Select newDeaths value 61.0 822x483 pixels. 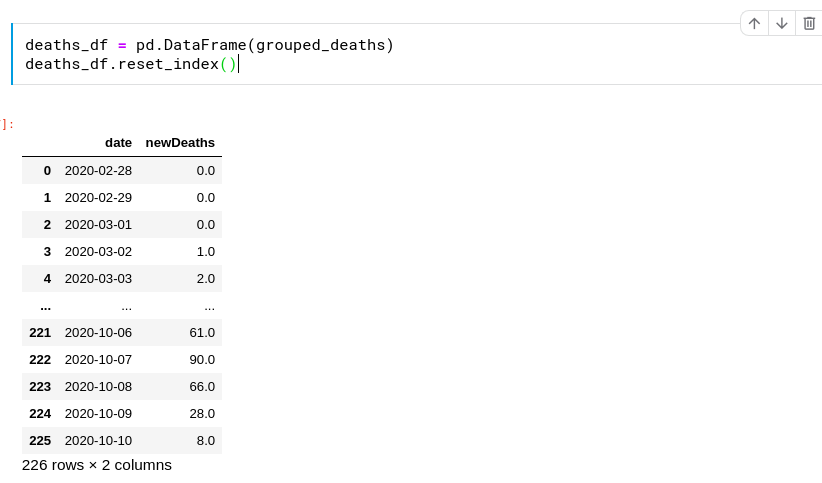[x=202, y=332]
